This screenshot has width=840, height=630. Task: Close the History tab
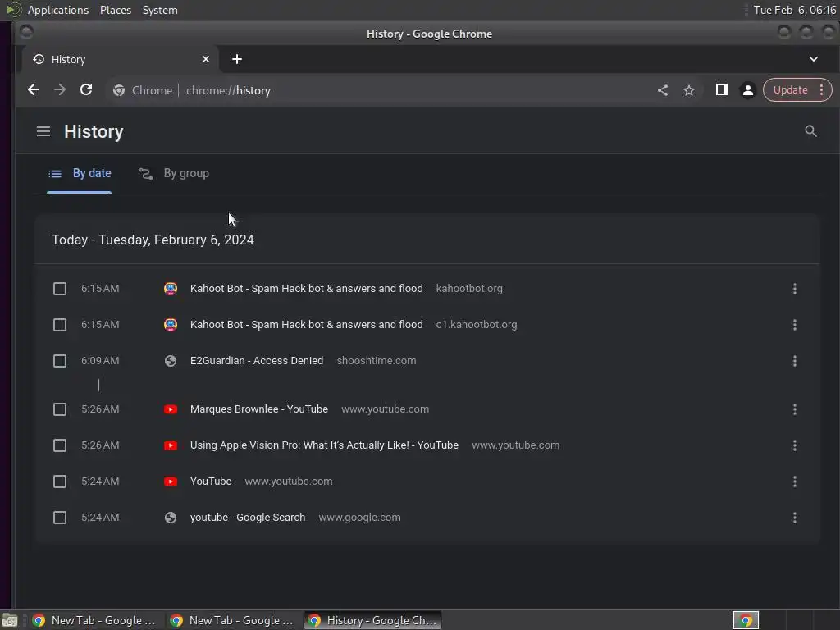[x=206, y=59]
